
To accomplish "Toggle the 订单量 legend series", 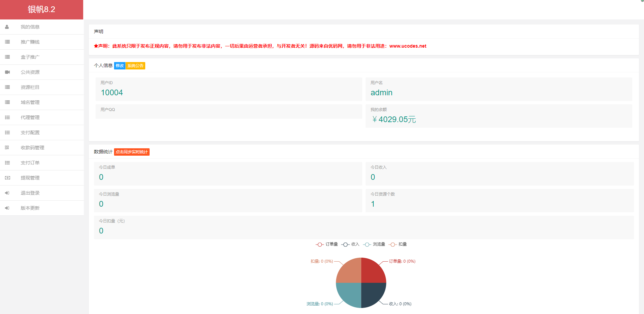I will pos(327,244).
